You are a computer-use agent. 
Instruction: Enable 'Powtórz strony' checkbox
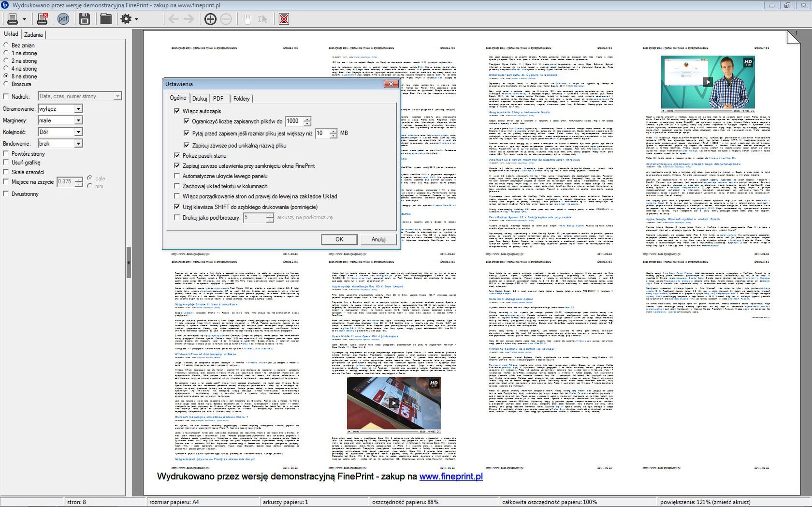click(x=6, y=154)
